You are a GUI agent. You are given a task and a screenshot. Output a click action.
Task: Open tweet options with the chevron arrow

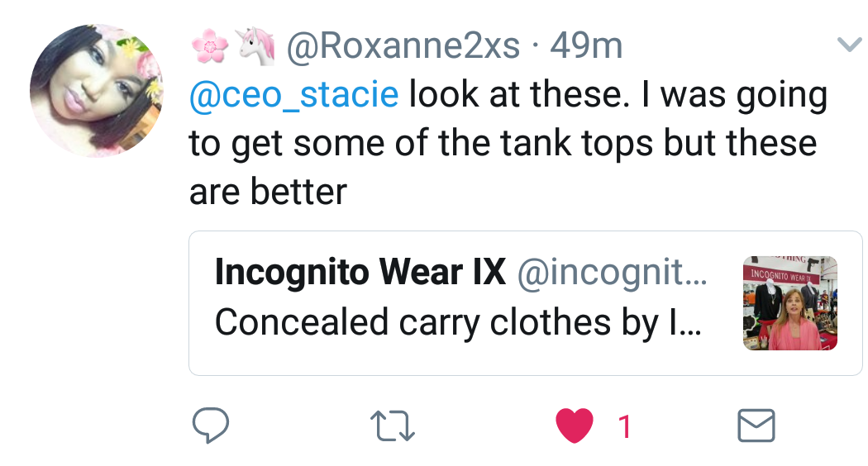tap(849, 45)
